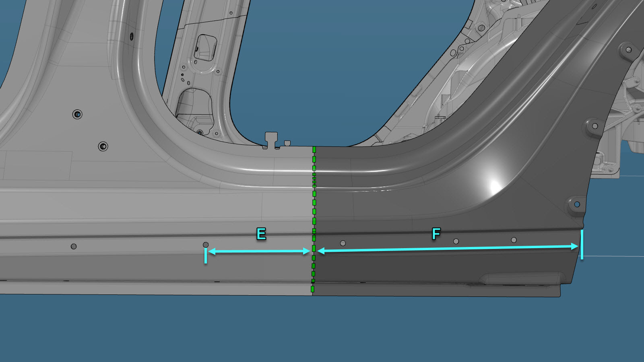Click the T-shaped bracket tab at door opening
The height and width of the screenshot is (362, 644).
click(271, 139)
